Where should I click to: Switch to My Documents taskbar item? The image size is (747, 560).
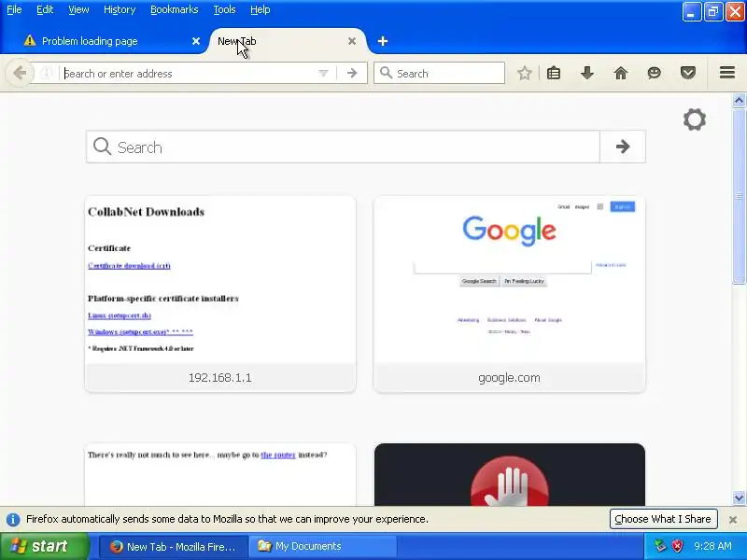pyautogui.click(x=324, y=547)
